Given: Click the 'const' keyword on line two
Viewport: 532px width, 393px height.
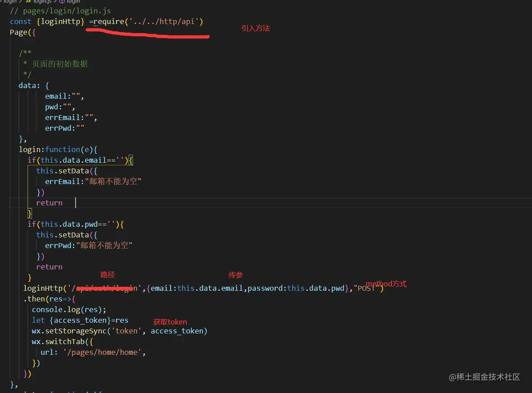Looking at the screenshot, I should click(x=20, y=21).
